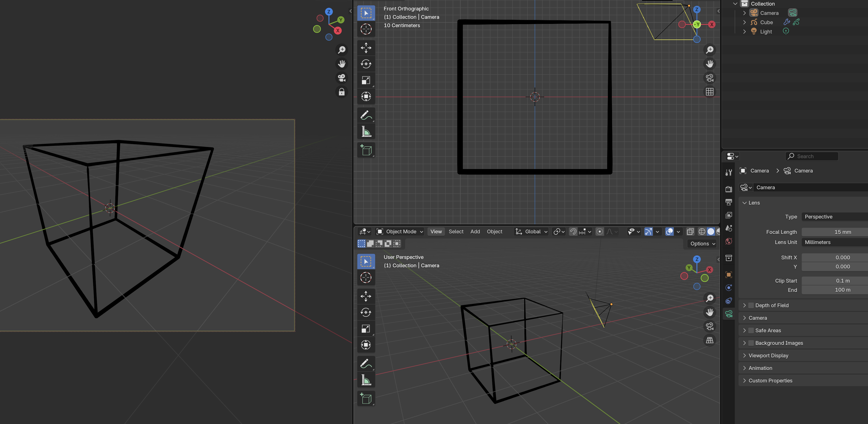868x424 pixels.
Task: Toggle show overlays button in header
Action: click(669, 232)
